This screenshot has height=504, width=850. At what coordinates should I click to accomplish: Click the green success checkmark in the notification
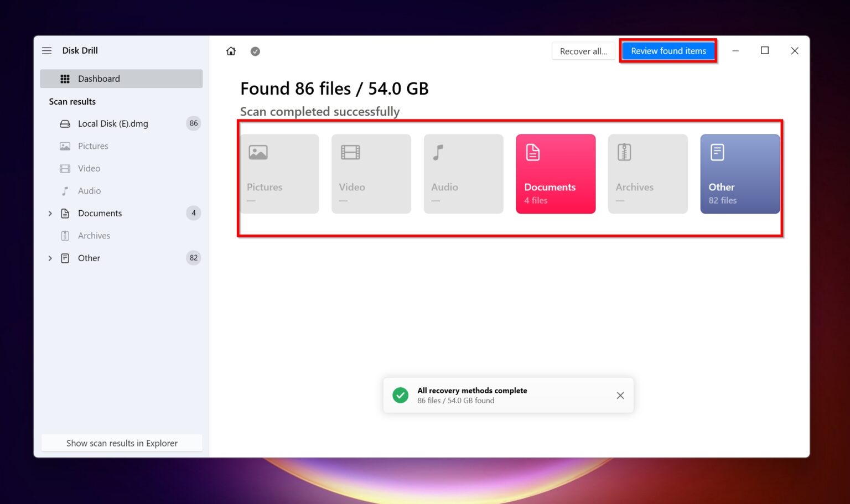pos(400,395)
